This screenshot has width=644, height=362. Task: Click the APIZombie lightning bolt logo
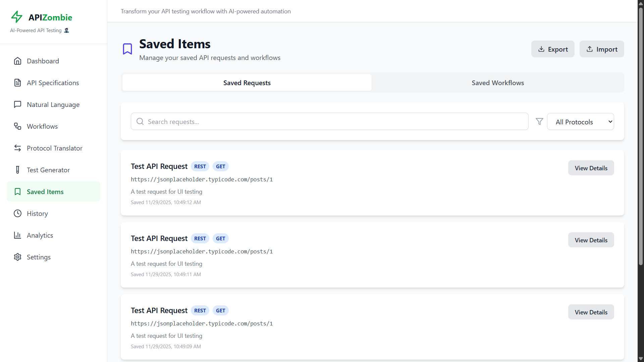click(17, 17)
